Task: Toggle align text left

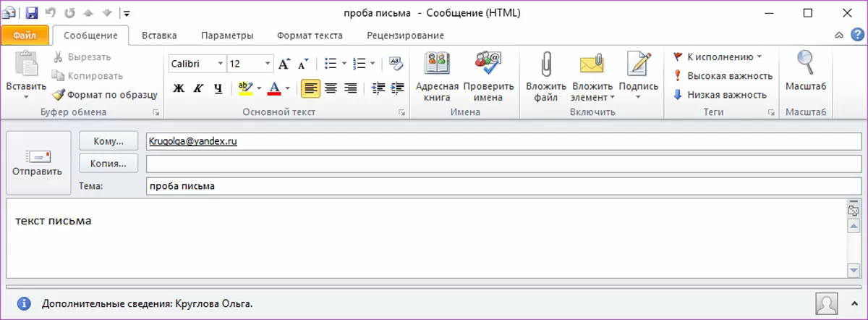Action: tap(311, 88)
